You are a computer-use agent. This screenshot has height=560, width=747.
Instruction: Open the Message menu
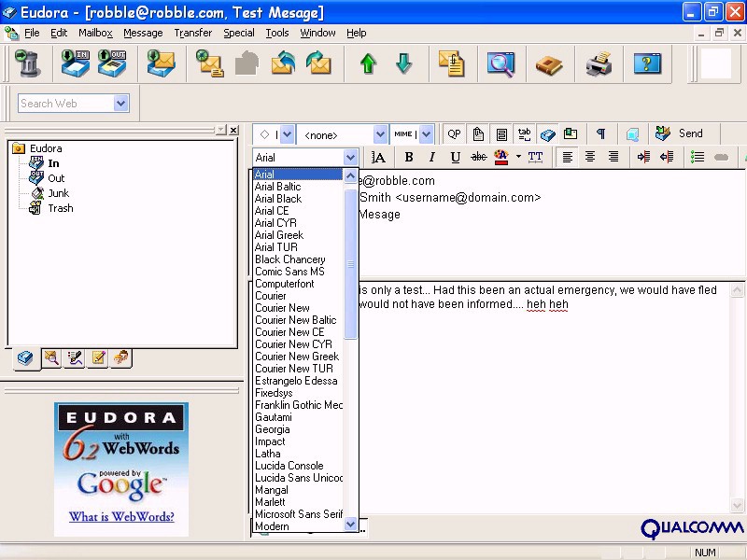[143, 33]
